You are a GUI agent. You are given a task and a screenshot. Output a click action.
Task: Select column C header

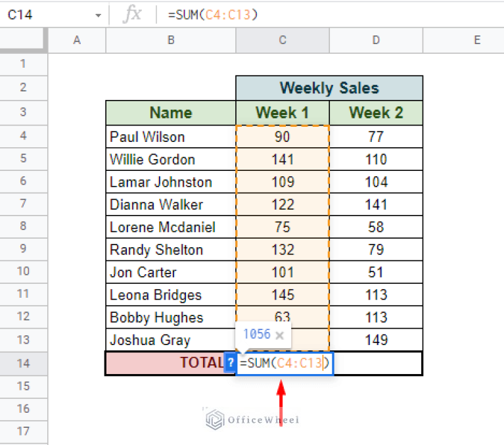(x=282, y=41)
